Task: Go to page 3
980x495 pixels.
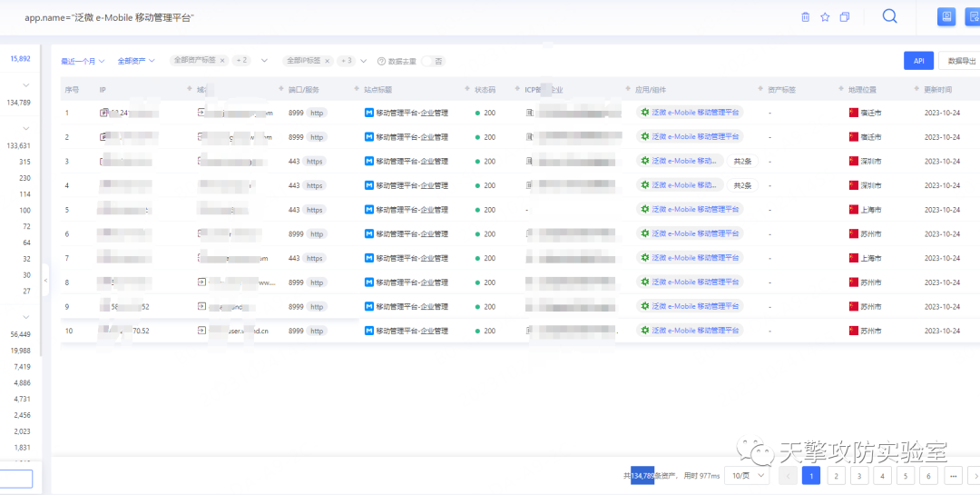Action: point(859,476)
